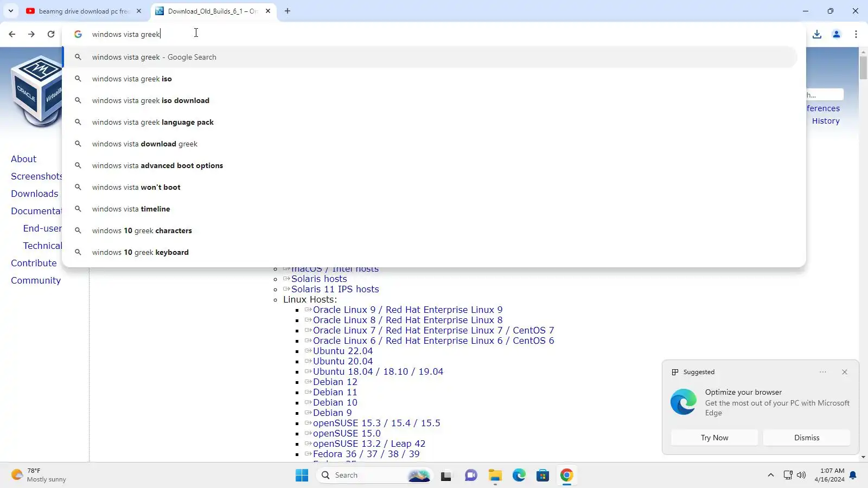
Task: Reload the current page
Action: tap(51, 34)
